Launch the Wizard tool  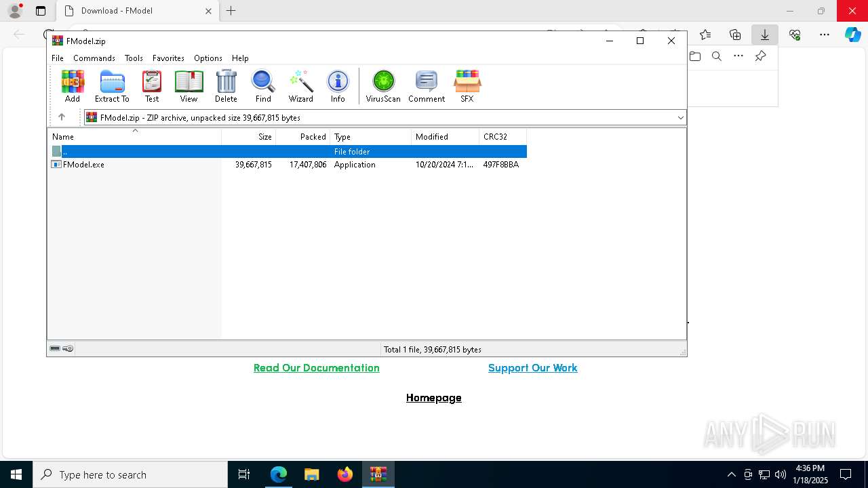coord(301,86)
